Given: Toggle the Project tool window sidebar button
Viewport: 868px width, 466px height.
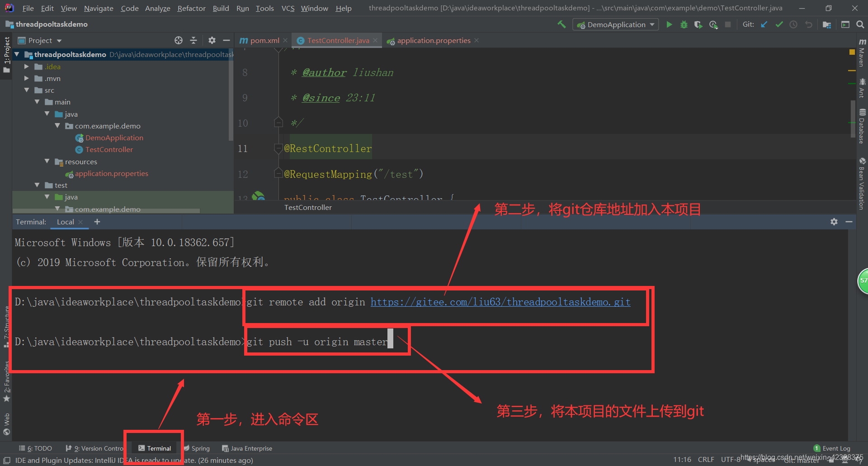Looking at the screenshot, I should [6, 54].
